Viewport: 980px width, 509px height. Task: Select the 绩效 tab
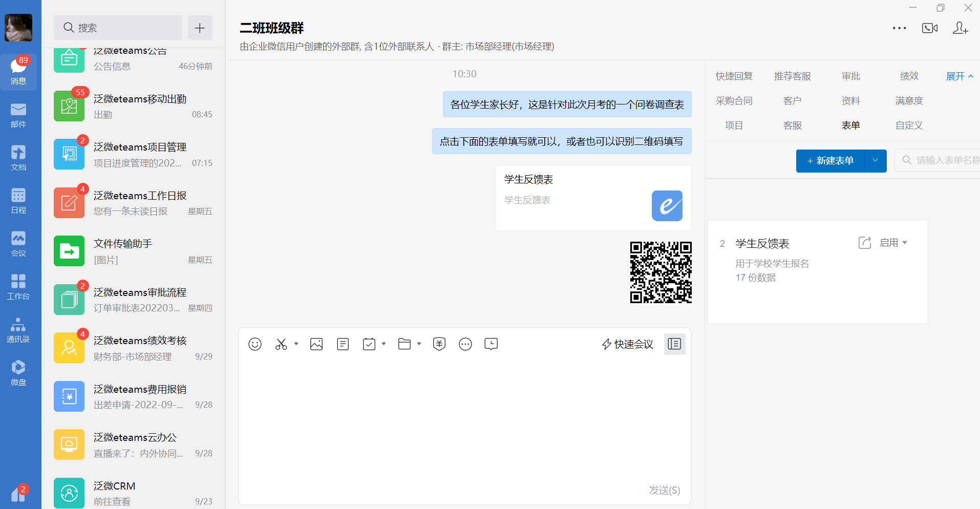[x=909, y=76]
